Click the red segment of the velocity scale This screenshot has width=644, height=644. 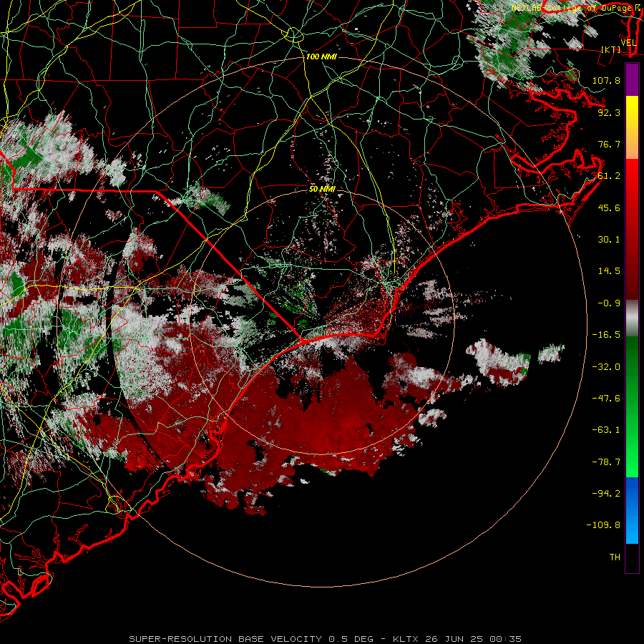click(x=632, y=229)
